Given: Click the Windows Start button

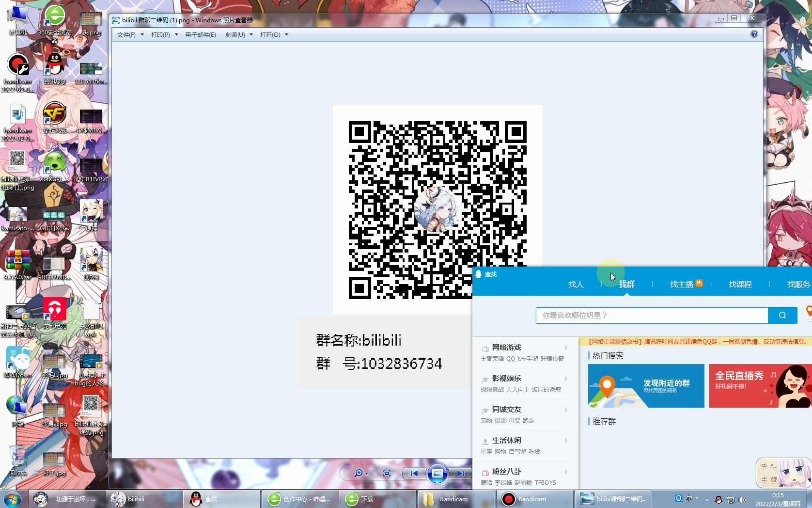Looking at the screenshot, I should coord(13,499).
